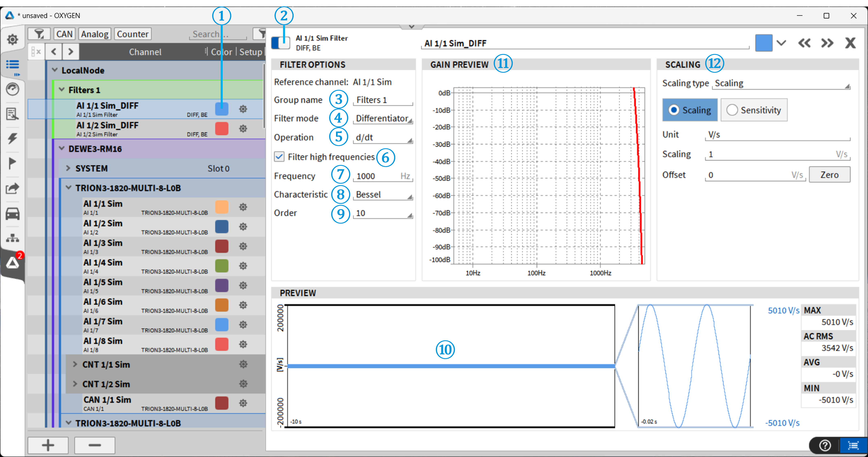Open the channel list sidebar icon
This screenshot has height=457, width=868.
coord(12,64)
